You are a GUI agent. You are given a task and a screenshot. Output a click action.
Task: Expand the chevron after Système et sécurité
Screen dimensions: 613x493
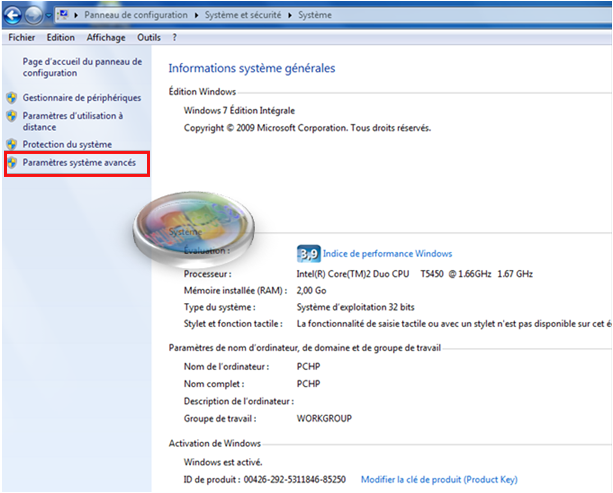pyautogui.click(x=290, y=15)
